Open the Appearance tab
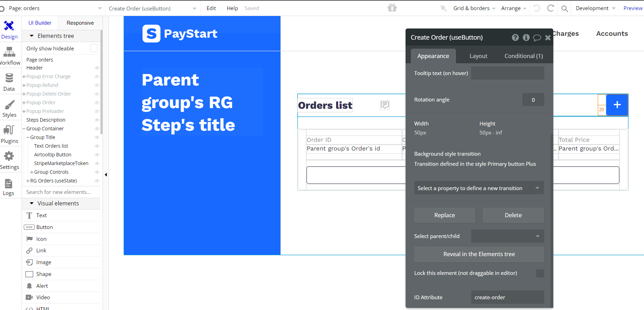The width and height of the screenshot is (644, 310). [x=433, y=56]
